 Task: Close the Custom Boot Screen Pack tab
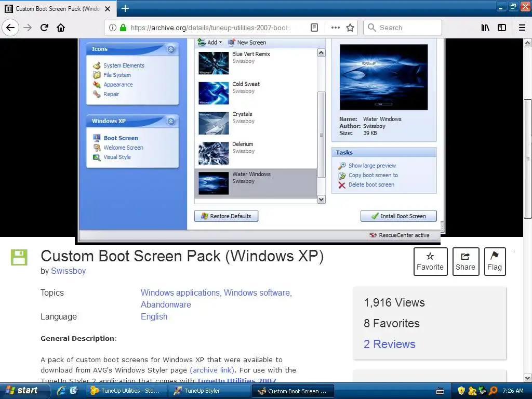tap(108, 9)
